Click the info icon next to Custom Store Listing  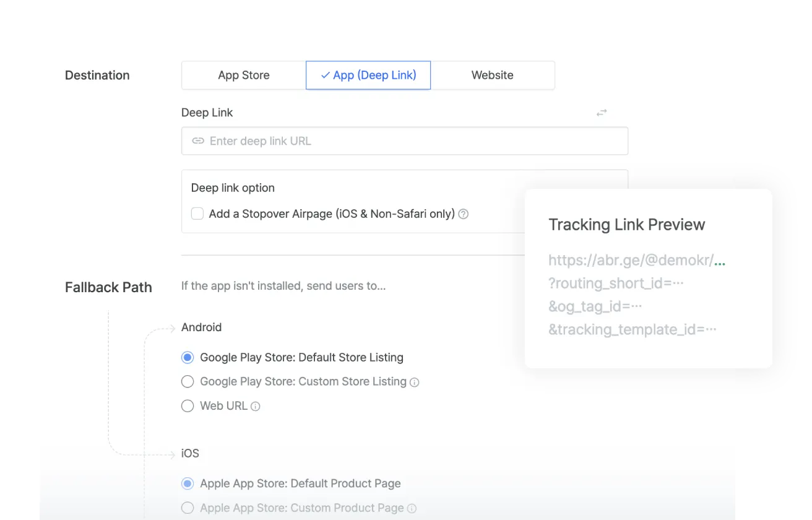click(x=415, y=381)
